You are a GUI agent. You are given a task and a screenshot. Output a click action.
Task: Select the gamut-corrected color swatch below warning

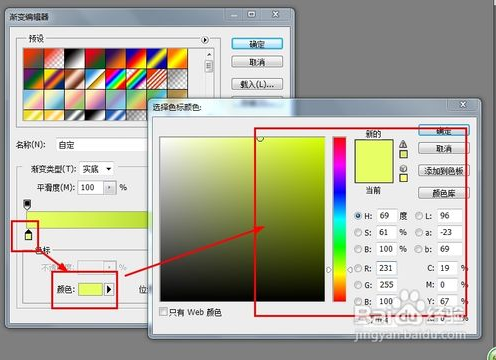point(403,154)
